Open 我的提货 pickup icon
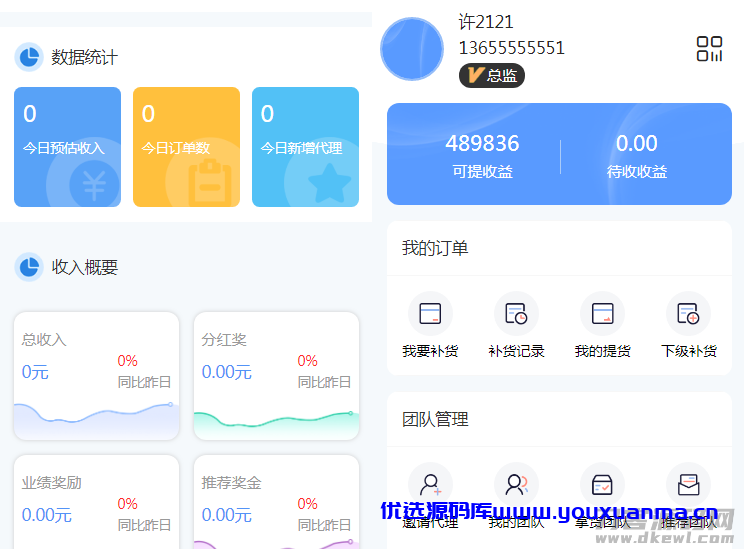Screen dimensions: 744x549 602,314
